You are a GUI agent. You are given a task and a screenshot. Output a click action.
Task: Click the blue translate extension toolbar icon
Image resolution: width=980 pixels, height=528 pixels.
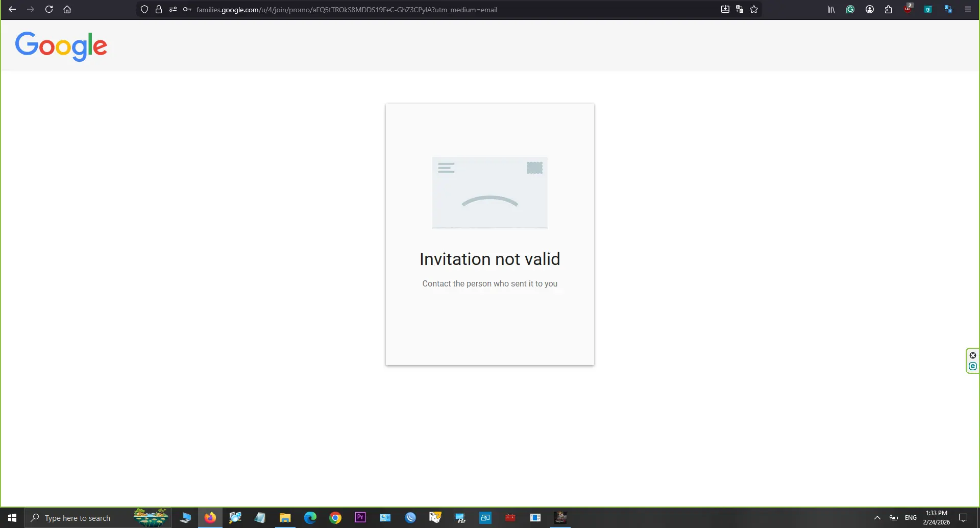[948, 9]
